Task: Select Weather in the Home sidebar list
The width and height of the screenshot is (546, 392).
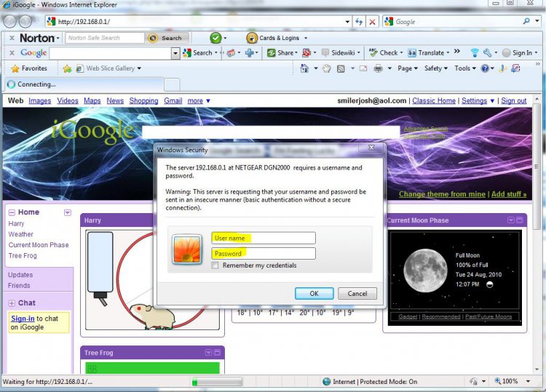Action: coord(20,234)
